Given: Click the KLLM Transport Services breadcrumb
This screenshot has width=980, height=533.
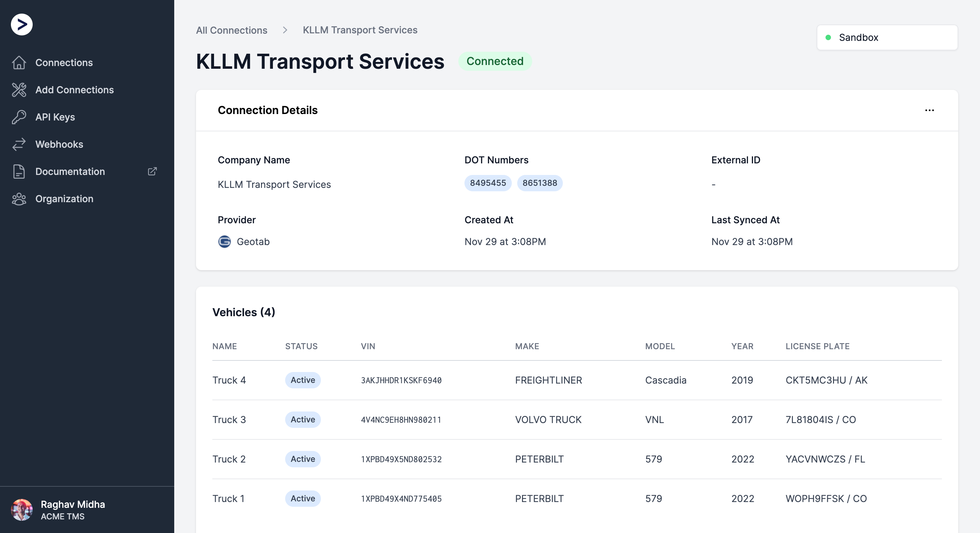Looking at the screenshot, I should 360,30.
